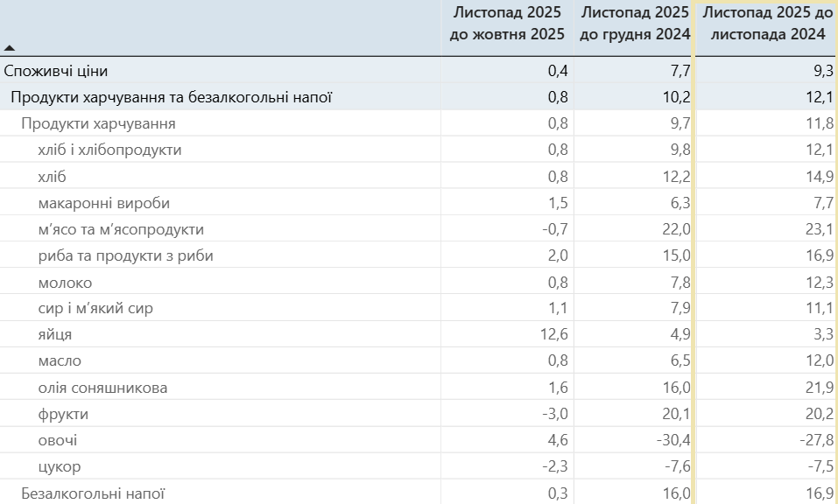
Task: Click the 12,6 value for яйця
Action: click(x=557, y=334)
